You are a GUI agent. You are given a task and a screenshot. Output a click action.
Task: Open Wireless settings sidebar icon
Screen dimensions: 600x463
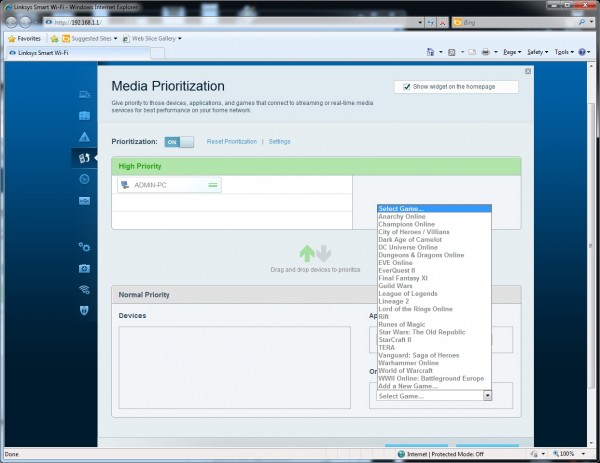click(85, 289)
